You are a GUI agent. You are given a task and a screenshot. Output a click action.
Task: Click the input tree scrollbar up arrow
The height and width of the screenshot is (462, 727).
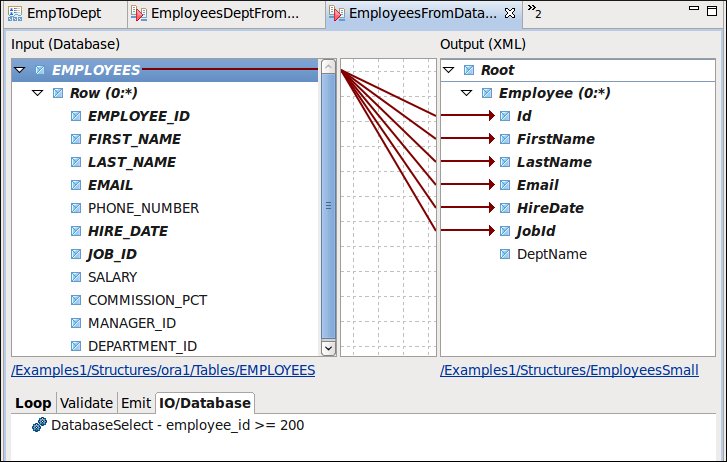[328, 67]
